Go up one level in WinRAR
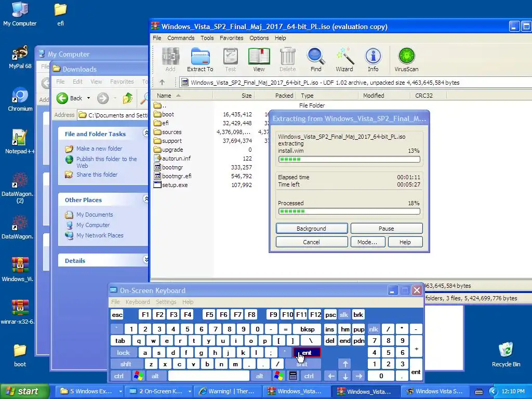Image resolution: width=532 pixels, height=399 pixels. (x=162, y=82)
